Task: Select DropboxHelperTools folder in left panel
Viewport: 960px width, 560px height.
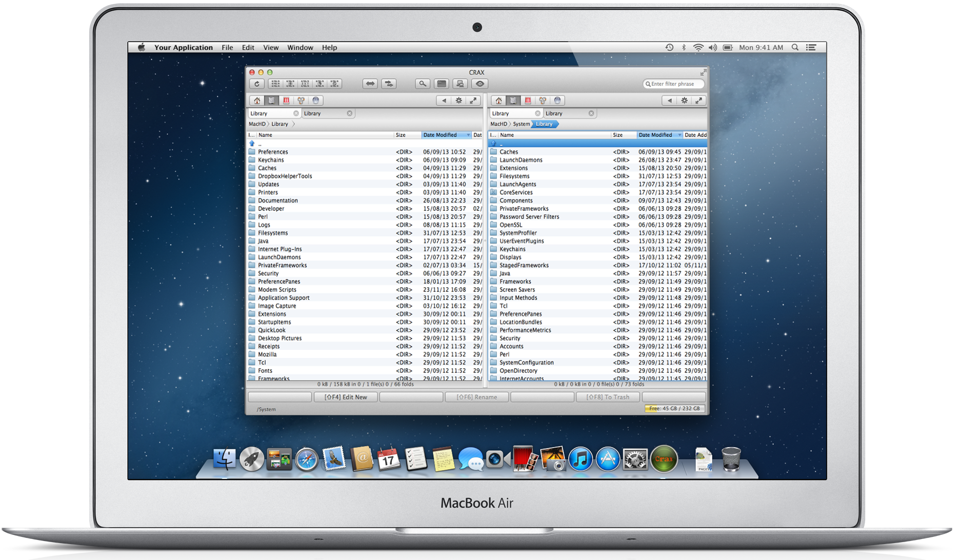Action: click(365, 176)
